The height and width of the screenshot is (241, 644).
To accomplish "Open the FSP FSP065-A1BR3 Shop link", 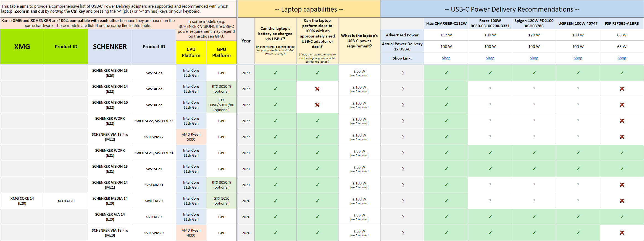I will coord(622,58).
